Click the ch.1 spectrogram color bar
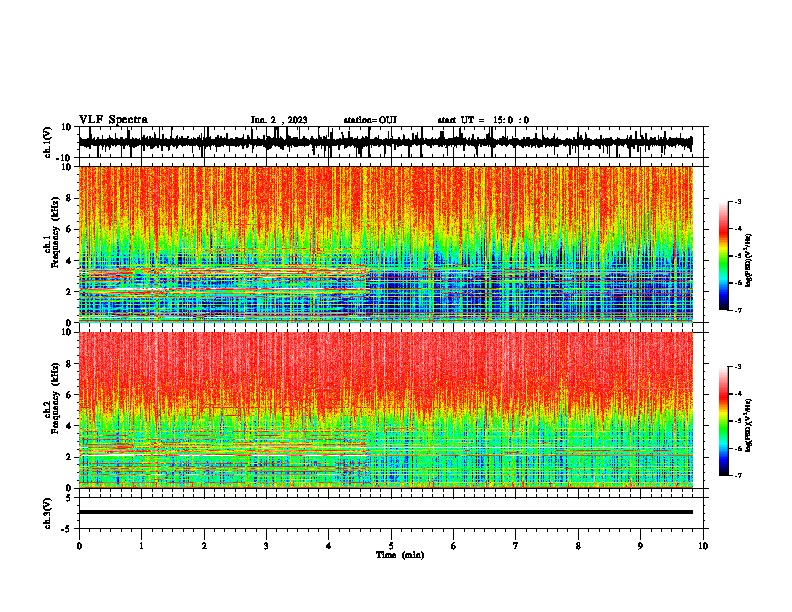The width and height of the screenshot is (792, 612). (x=724, y=256)
